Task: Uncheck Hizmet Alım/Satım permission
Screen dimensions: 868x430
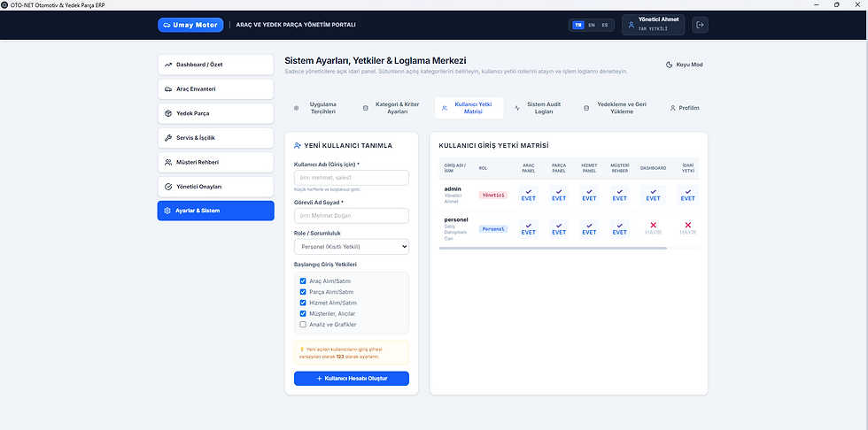Action: point(303,303)
